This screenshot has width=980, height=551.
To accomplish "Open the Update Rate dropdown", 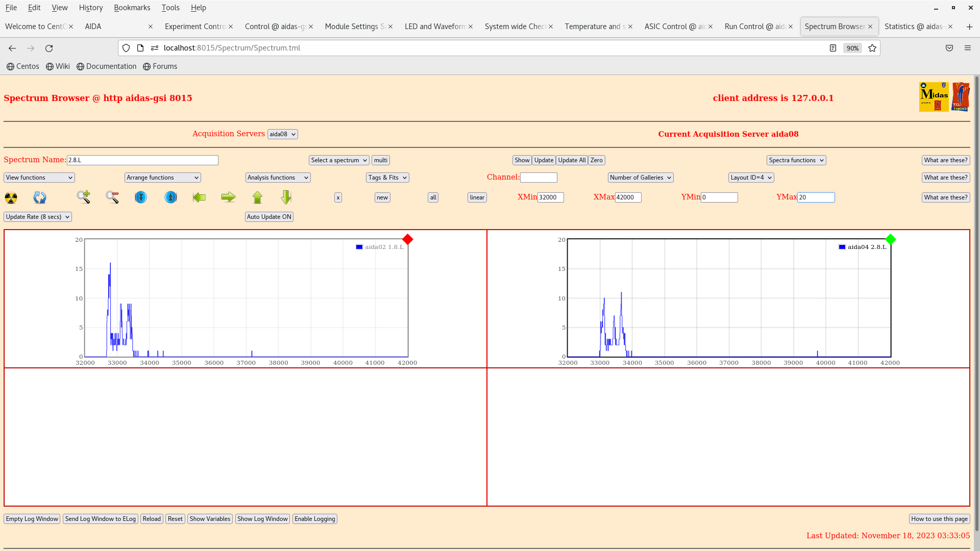I will (38, 217).
